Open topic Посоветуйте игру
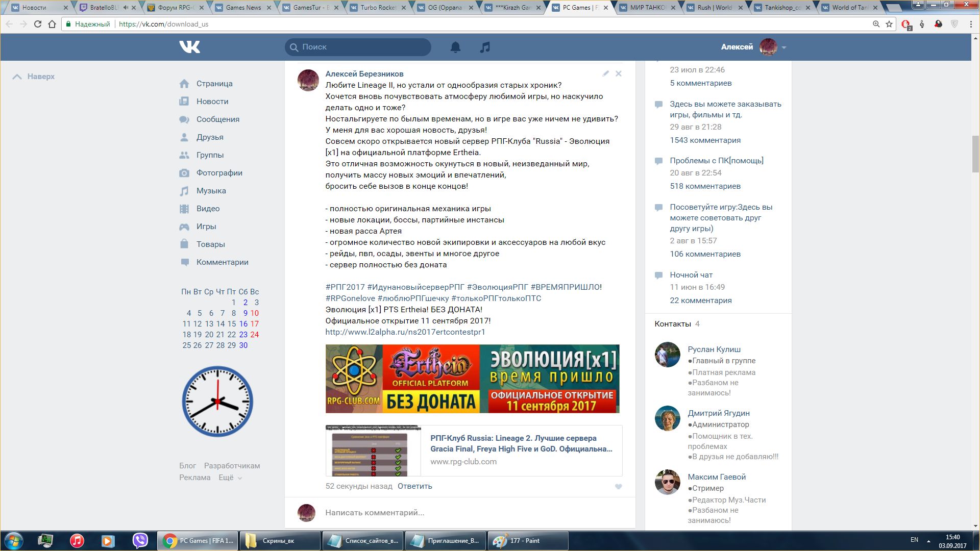The height and width of the screenshot is (551, 980). 721,218
